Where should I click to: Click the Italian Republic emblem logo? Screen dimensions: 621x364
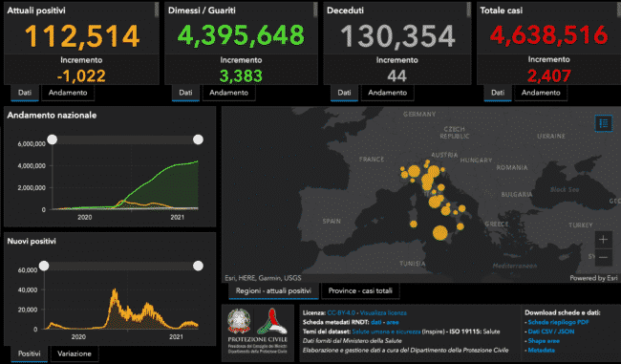pyautogui.click(x=239, y=321)
